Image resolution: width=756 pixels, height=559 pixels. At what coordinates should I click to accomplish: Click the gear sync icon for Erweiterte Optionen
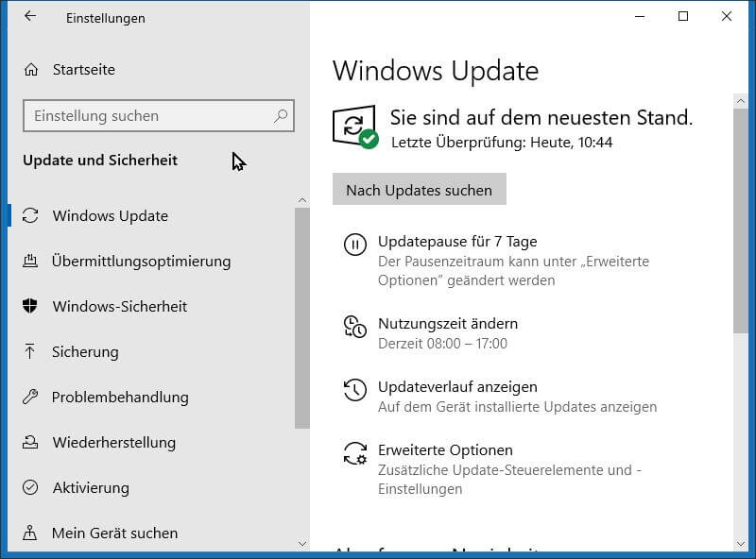point(355,453)
